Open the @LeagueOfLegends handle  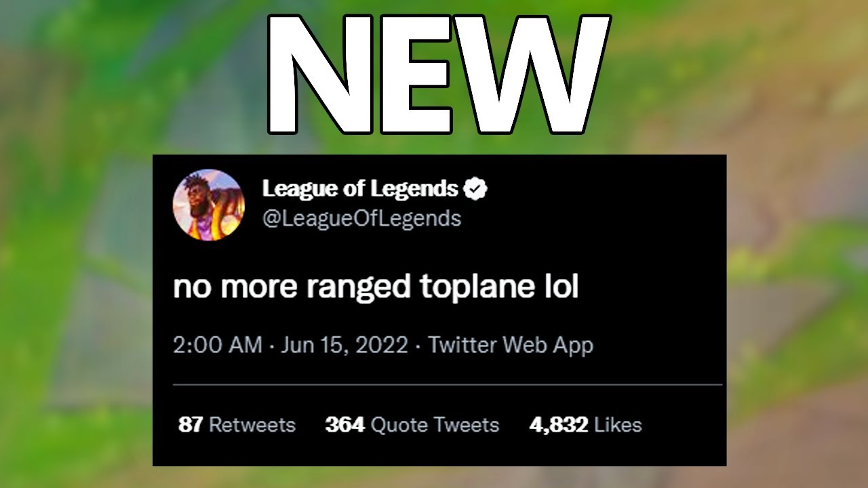pyautogui.click(x=361, y=218)
